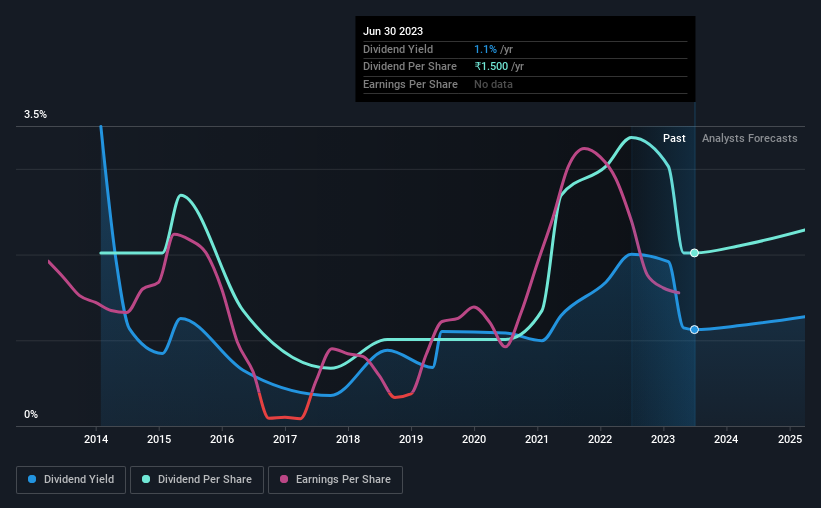Click the No data earnings value

pyautogui.click(x=493, y=84)
